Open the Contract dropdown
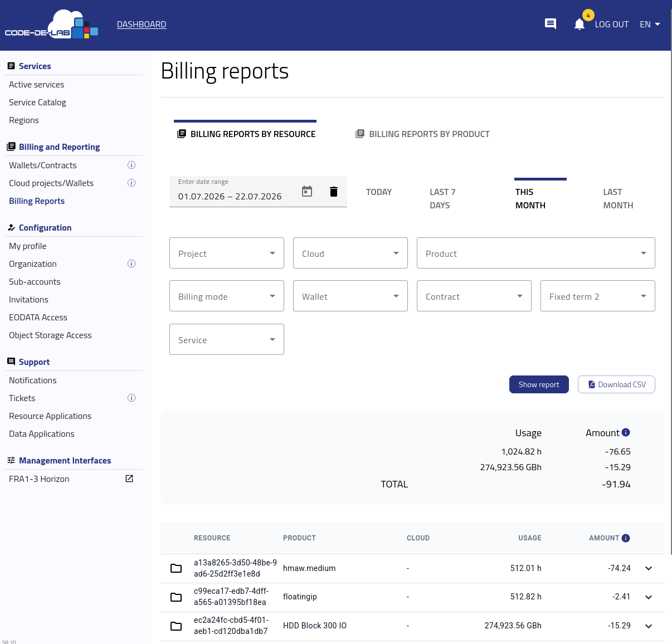The image size is (672, 644). [x=474, y=296]
